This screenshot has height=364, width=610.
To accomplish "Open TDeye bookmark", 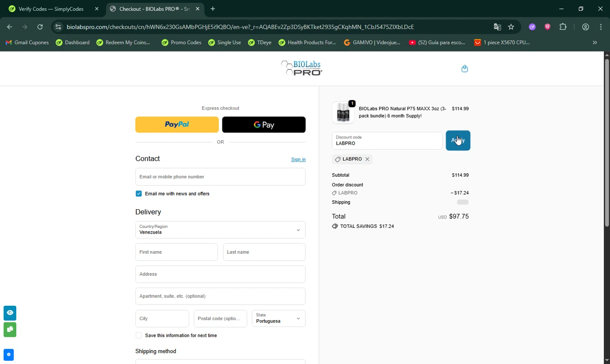I will click(260, 42).
